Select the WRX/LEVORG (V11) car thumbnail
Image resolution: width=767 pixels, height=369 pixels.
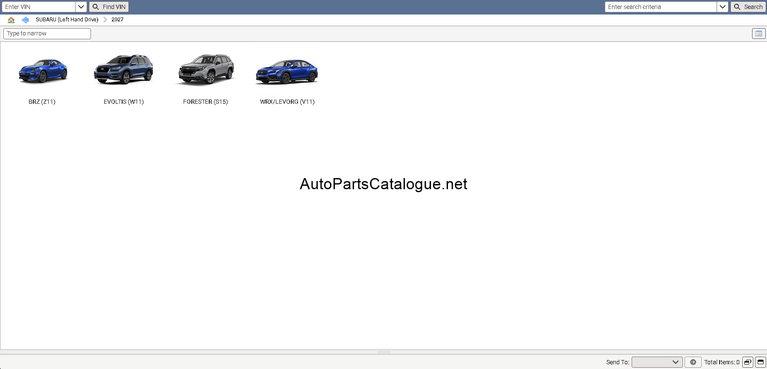coord(287,71)
